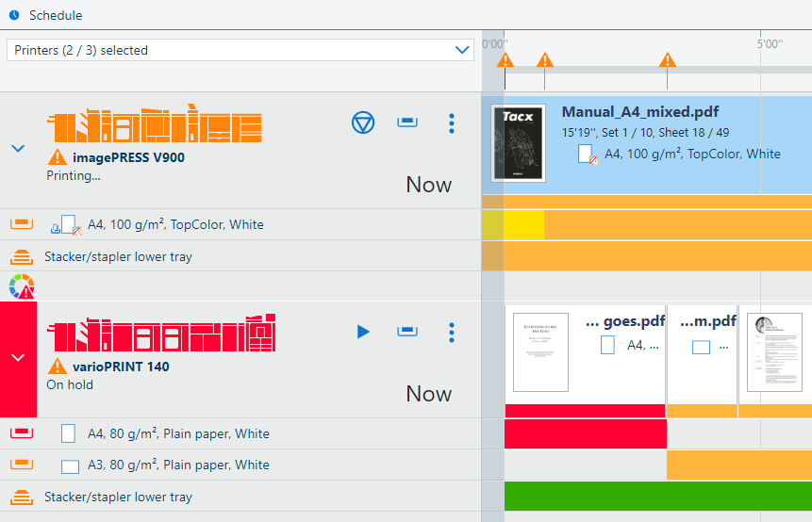Click 'Stacker/stapler lower tray' label under varioPRINT
The width and height of the screenshot is (812, 522).
pyautogui.click(x=118, y=497)
